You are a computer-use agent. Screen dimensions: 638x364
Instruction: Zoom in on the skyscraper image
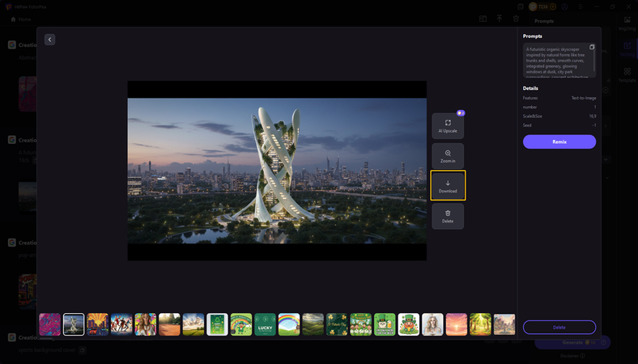pos(448,155)
